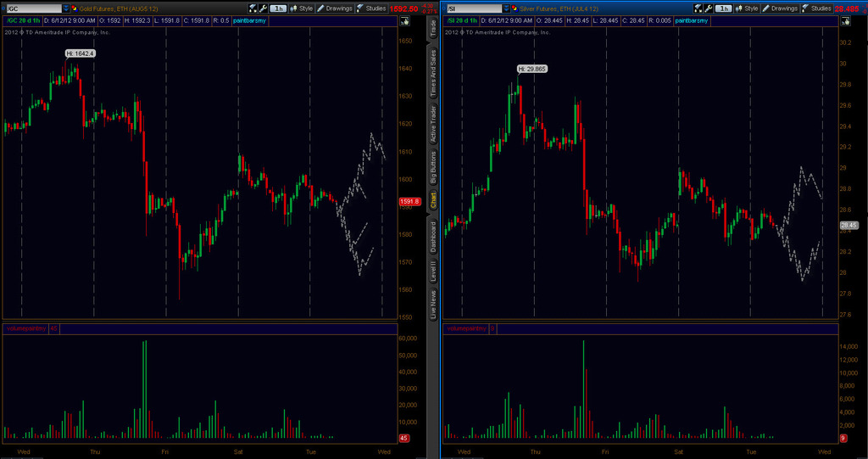This screenshot has width=868, height=459.
Task: Click the 1h timeframe button on the Gold chart
Action: (x=279, y=8)
